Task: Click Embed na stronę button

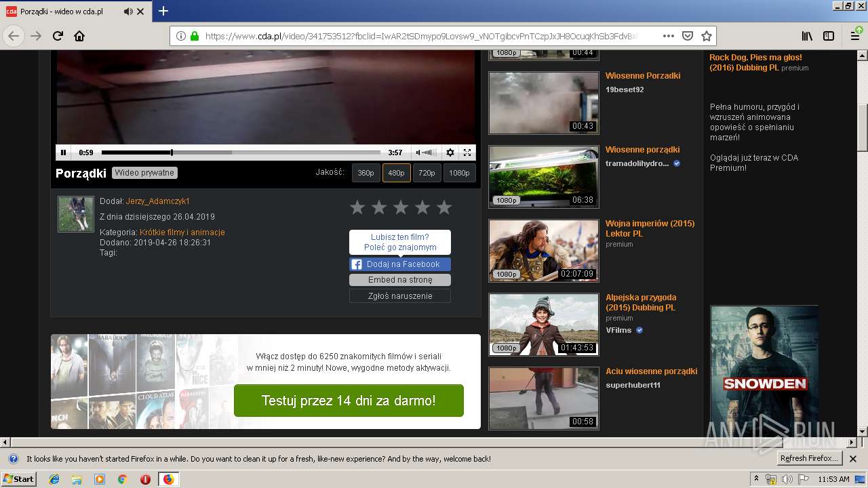Action: click(400, 280)
